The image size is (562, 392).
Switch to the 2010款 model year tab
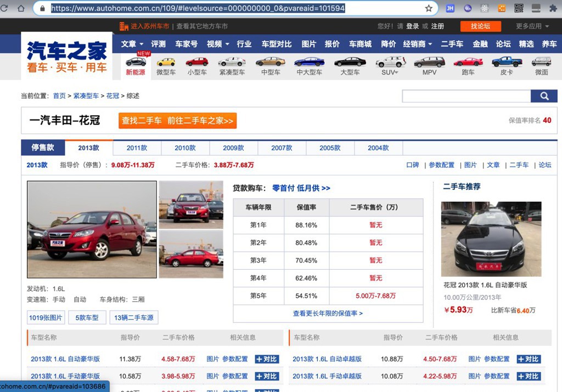point(186,148)
